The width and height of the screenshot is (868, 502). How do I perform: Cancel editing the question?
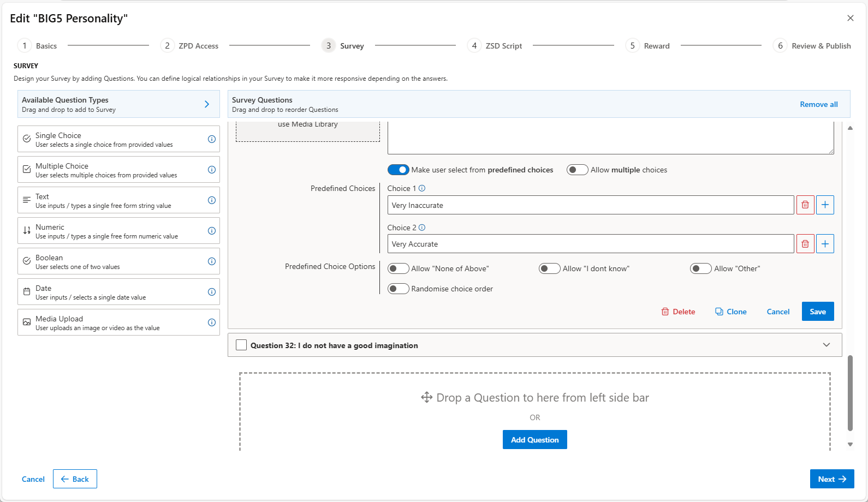pos(778,312)
